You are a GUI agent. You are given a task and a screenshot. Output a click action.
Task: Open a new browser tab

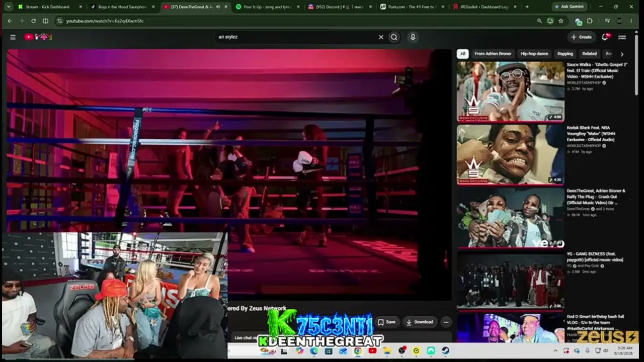click(x=527, y=7)
